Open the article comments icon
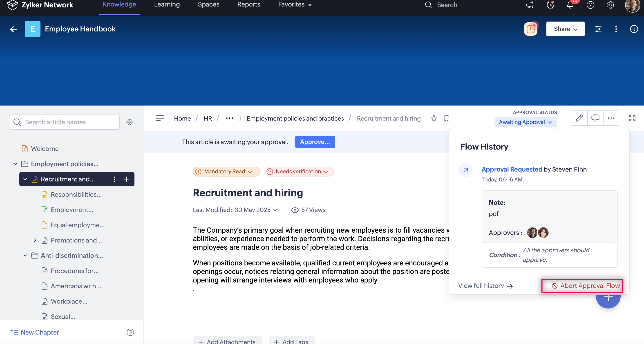 click(595, 118)
